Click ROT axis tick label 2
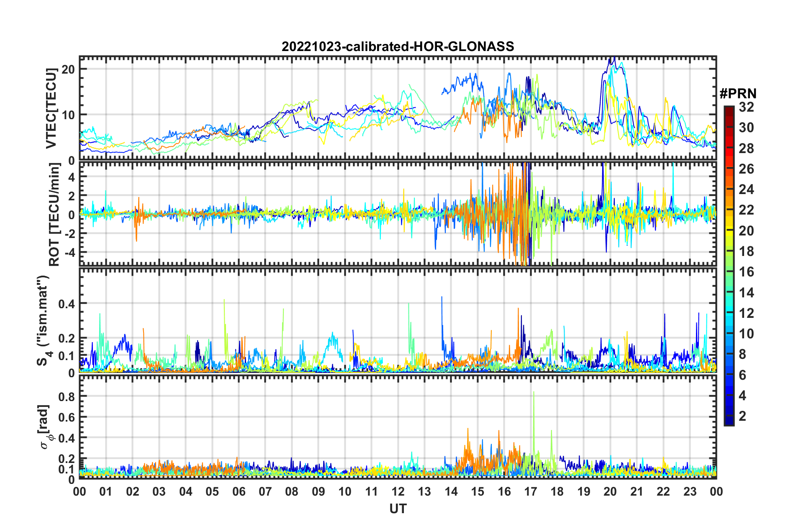The height and width of the screenshot is (532, 796). (x=72, y=196)
